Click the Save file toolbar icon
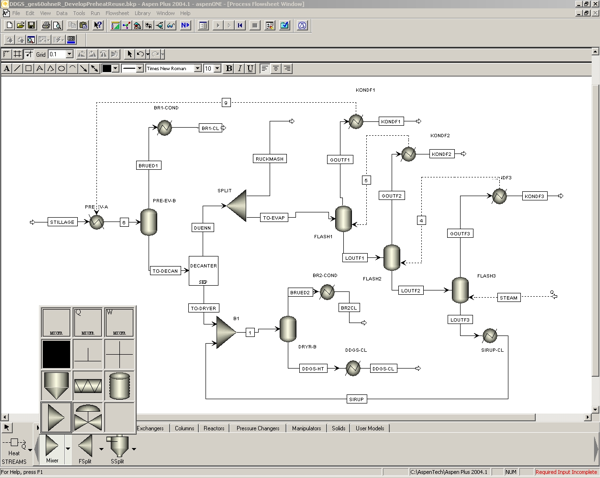600x478 pixels. (x=31, y=26)
